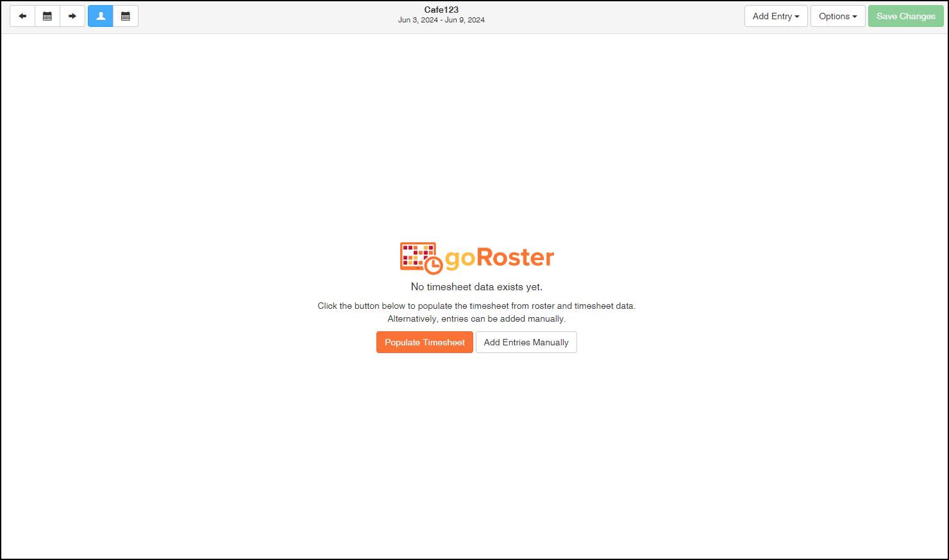Click the caret arrow on Add Entry

click(797, 17)
